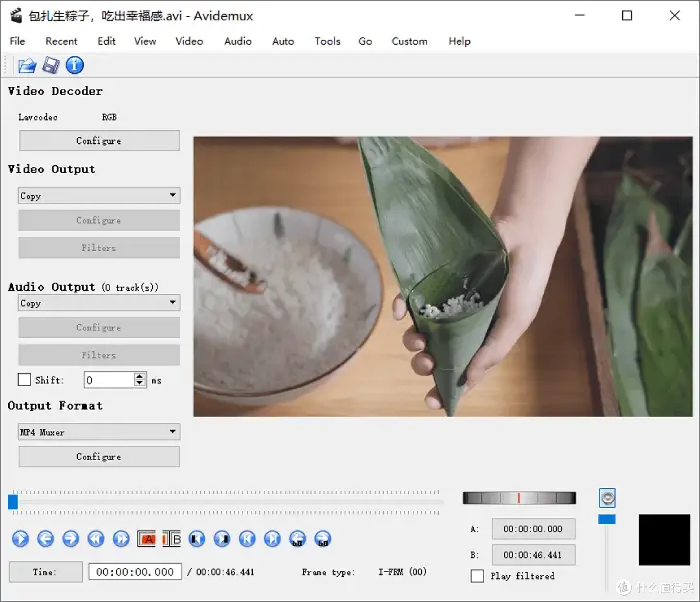Toggle the audio speaker mute button

click(x=607, y=498)
